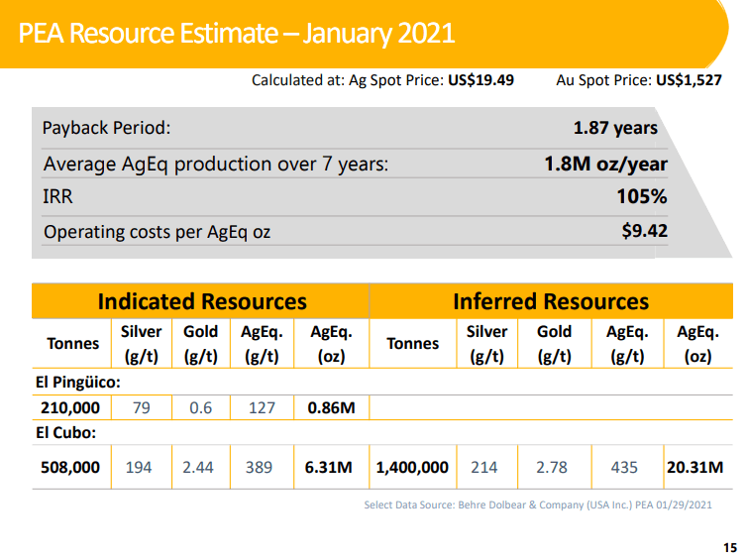The image size is (747, 560).
Task: Select El Pingüico silver grade '79'
Action: [142, 408]
